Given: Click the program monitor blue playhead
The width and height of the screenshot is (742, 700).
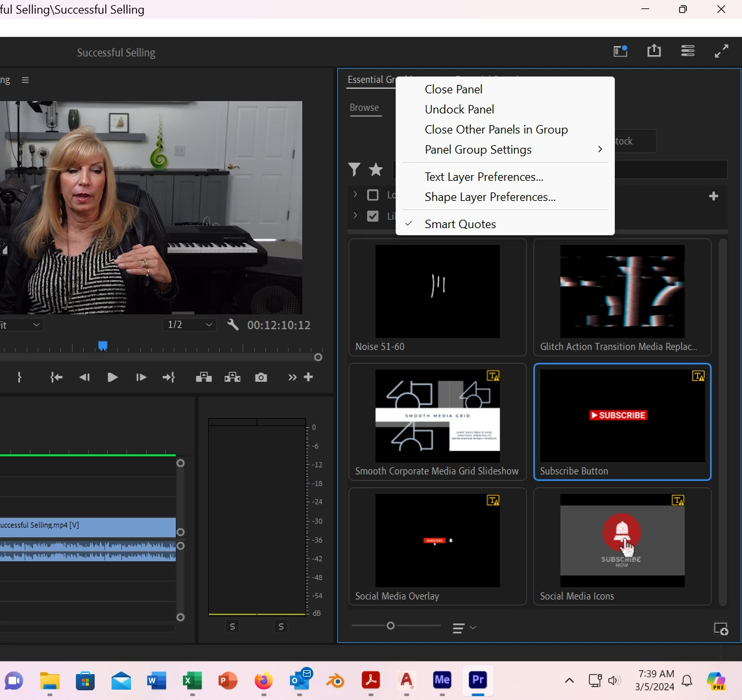Looking at the screenshot, I should click(x=102, y=345).
